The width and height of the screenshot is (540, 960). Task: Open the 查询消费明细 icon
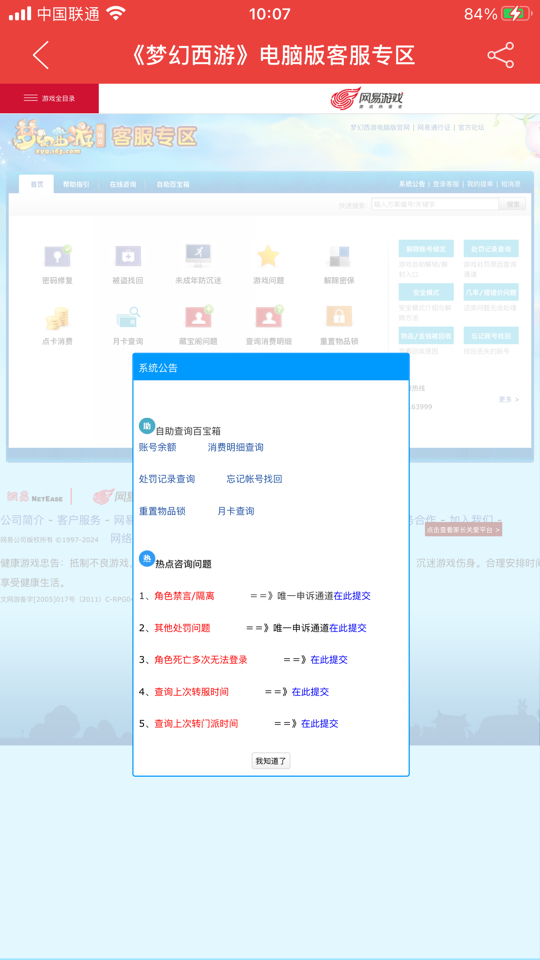point(269,317)
